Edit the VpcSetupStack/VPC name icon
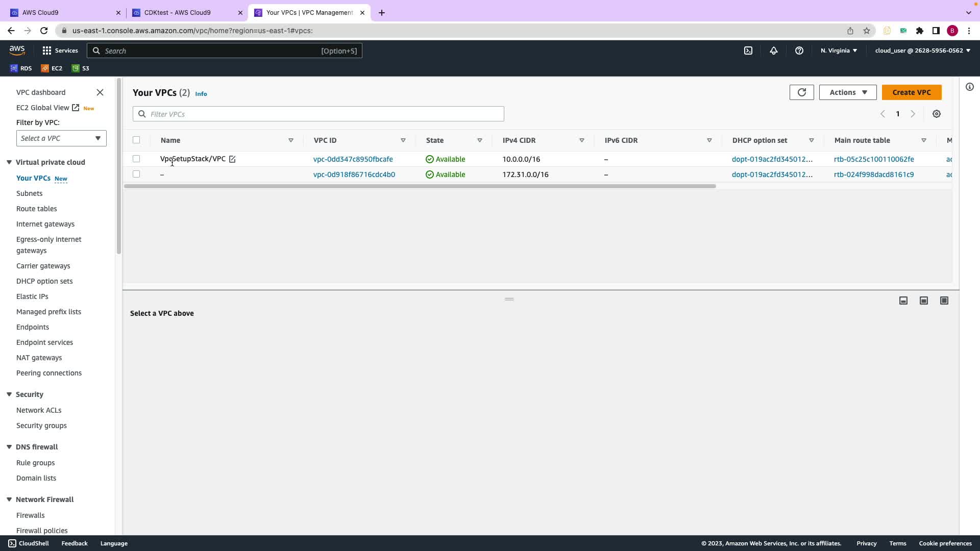The image size is (980, 551). [232, 159]
